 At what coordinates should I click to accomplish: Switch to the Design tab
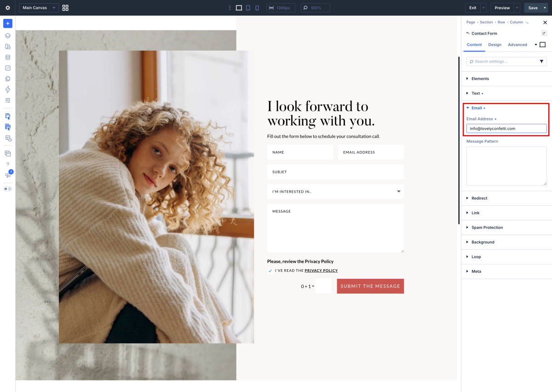495,45
